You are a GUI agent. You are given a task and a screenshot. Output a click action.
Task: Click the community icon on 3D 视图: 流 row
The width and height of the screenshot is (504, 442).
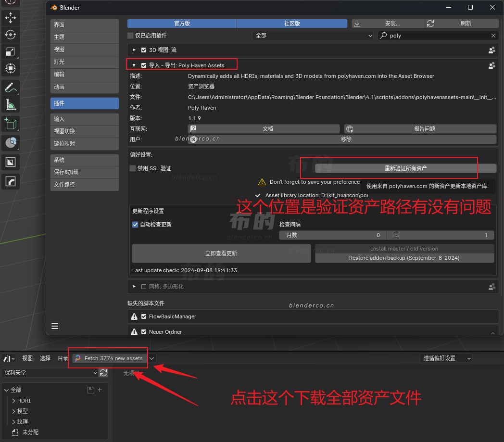492,50
